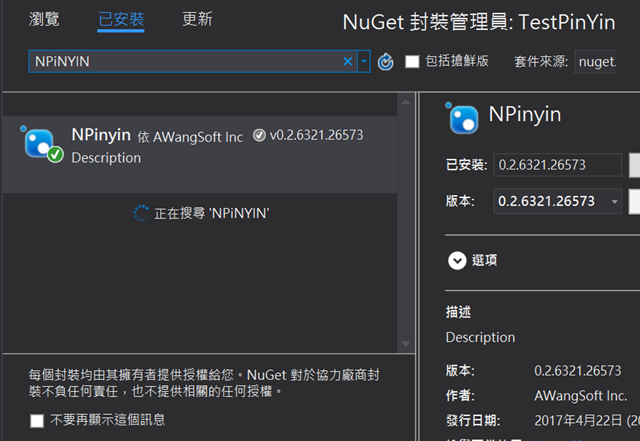Switch to the 已安裝 tab
Screen dimensions: 640x441
coord(121,19)
